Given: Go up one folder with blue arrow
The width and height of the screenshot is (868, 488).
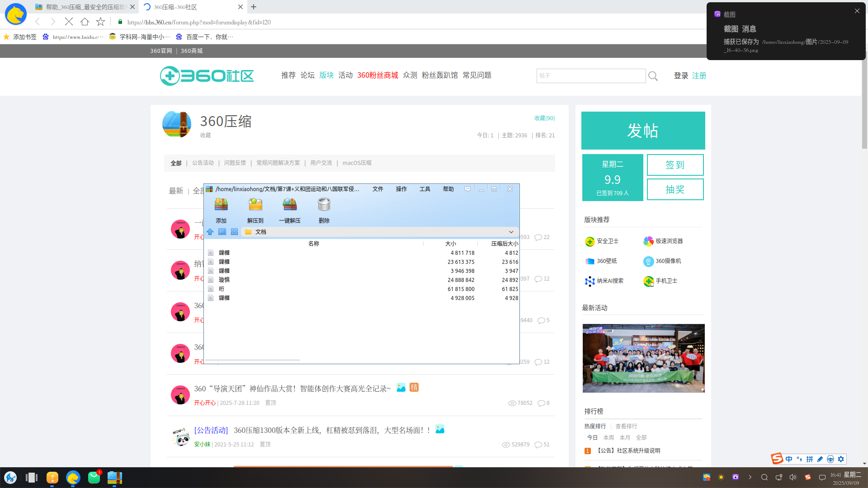Looking at the screenshot, I should [210, 232].
